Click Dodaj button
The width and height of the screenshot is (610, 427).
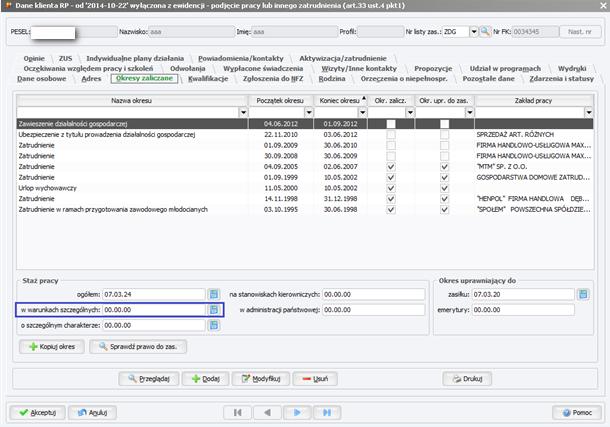click(206, 378)
